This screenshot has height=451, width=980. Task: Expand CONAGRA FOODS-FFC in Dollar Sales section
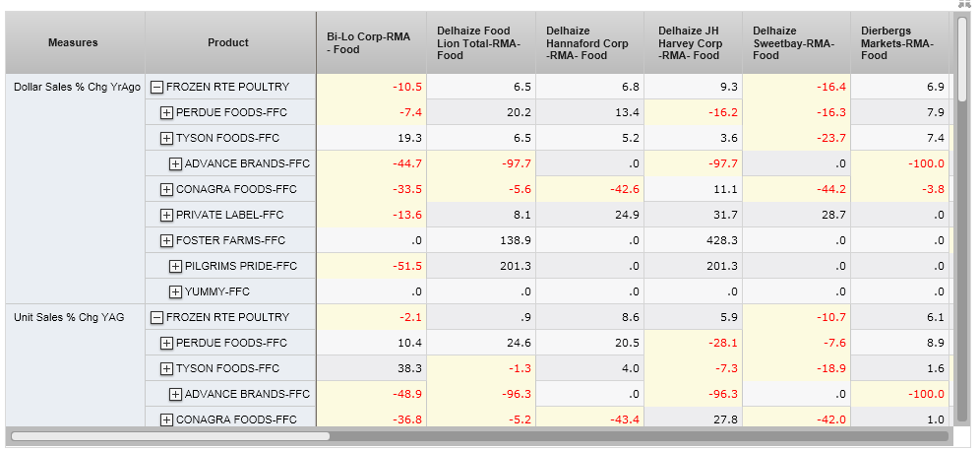coord(166,189)
